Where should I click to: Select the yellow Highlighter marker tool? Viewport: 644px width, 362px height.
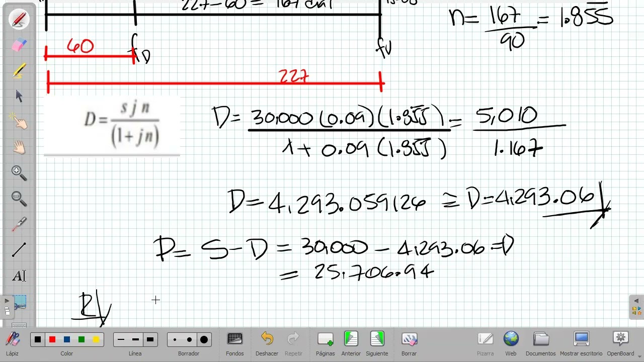click(19, 71)
